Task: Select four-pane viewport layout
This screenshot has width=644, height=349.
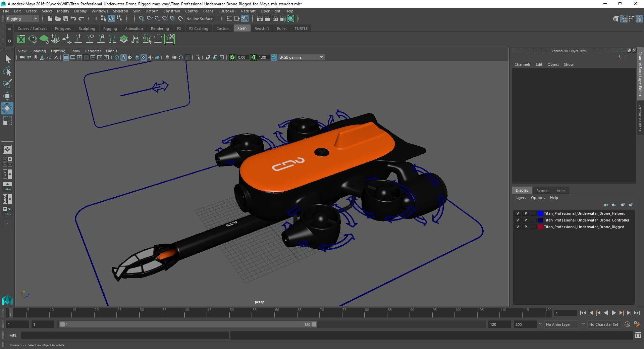Action: 7,162
